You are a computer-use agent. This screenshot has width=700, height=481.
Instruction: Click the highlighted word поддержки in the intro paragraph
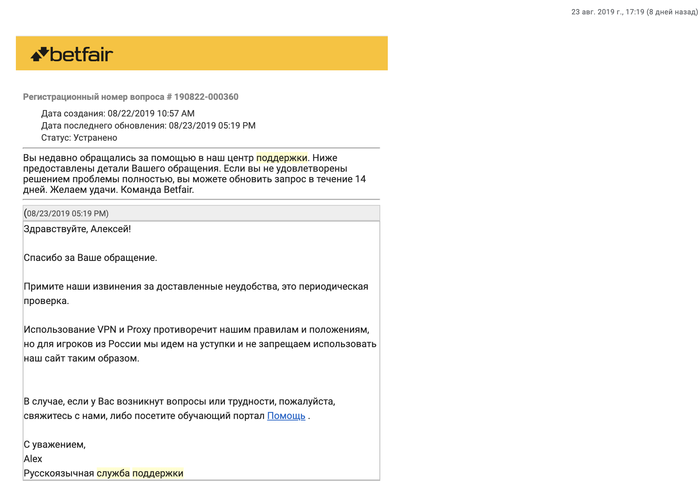tap(282, 158)
